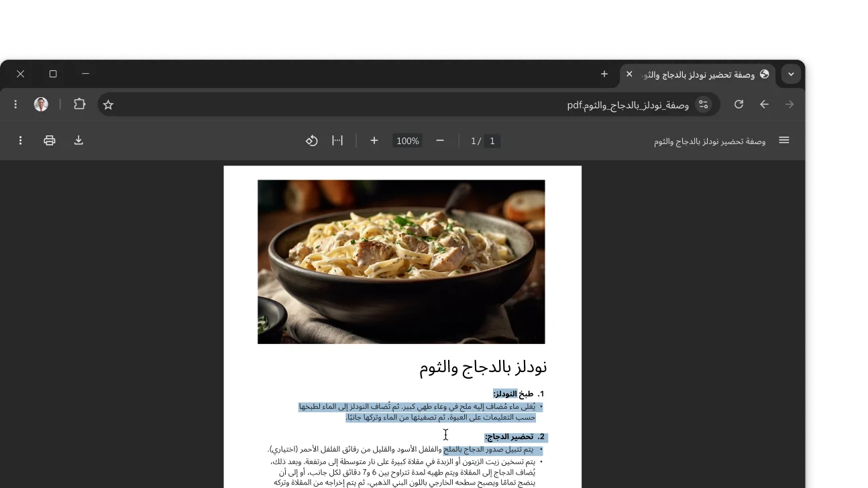This screenshot has height=488, width=868.
Task: Open Chrome's customize and control menu
Action: tap(15, 105)
